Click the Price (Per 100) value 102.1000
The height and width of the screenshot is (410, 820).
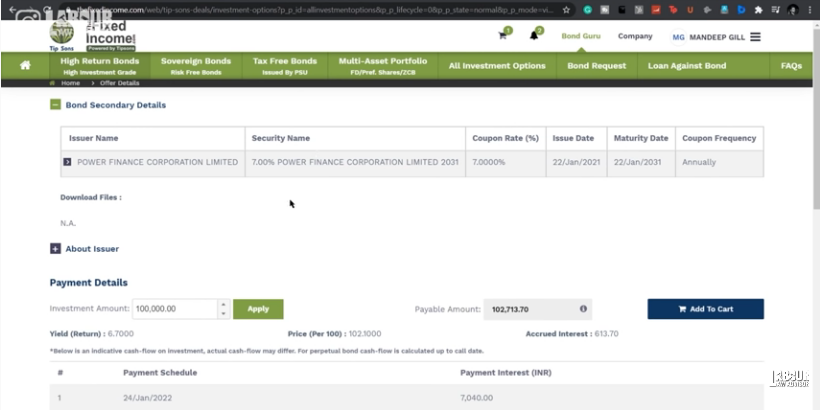pos(365,334)
